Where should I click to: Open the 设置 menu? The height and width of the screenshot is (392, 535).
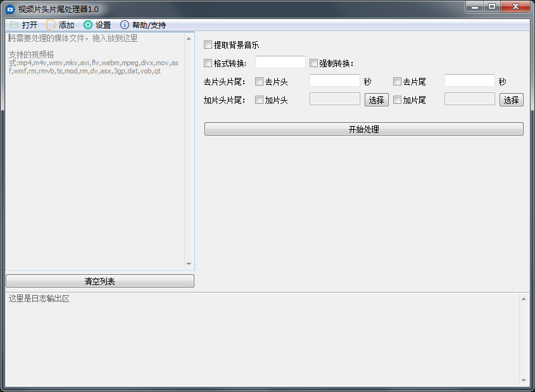103,25
